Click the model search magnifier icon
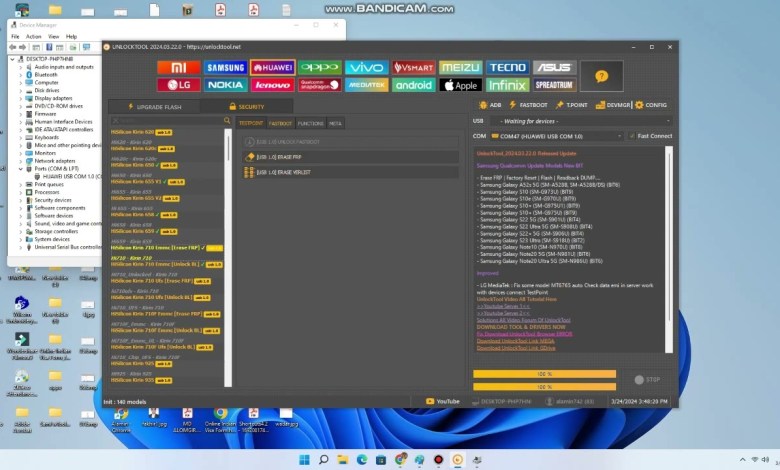Viewport: 780px width, 470px height. click(x=227, y=120)
